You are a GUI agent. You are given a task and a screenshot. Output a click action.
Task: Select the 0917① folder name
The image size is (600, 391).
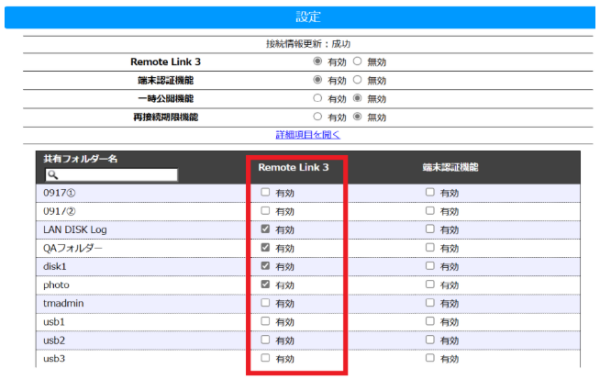59,193
